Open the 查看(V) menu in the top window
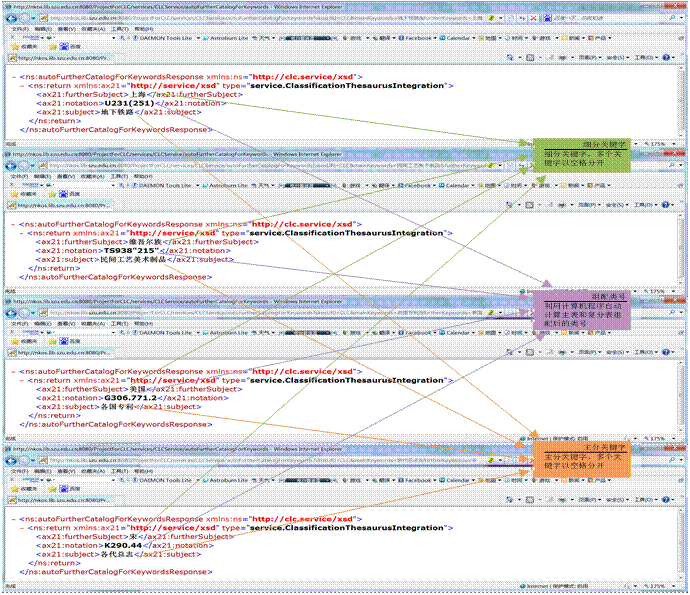Viewport: 690px width, 595px height. pyautogui.click(x=67, y=30)
